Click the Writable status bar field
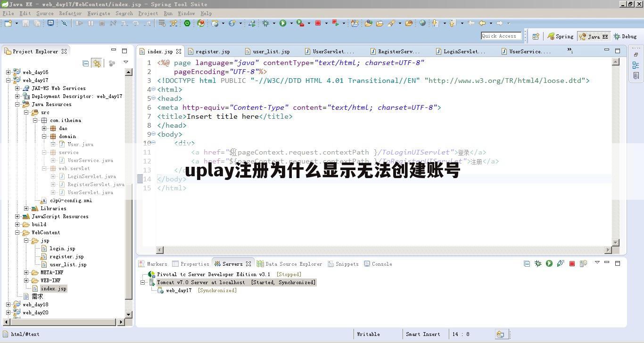The height and width of the screenshot is (343, 644). 368,334
